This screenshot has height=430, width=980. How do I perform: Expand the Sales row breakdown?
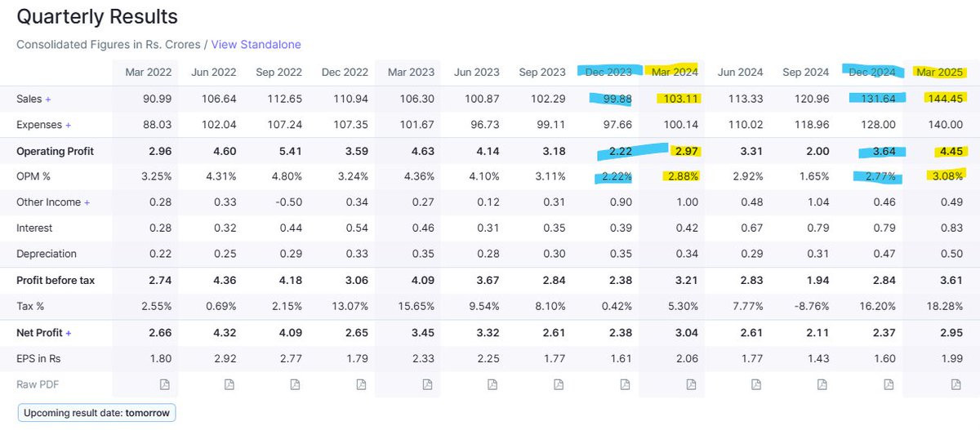[48, 99]
